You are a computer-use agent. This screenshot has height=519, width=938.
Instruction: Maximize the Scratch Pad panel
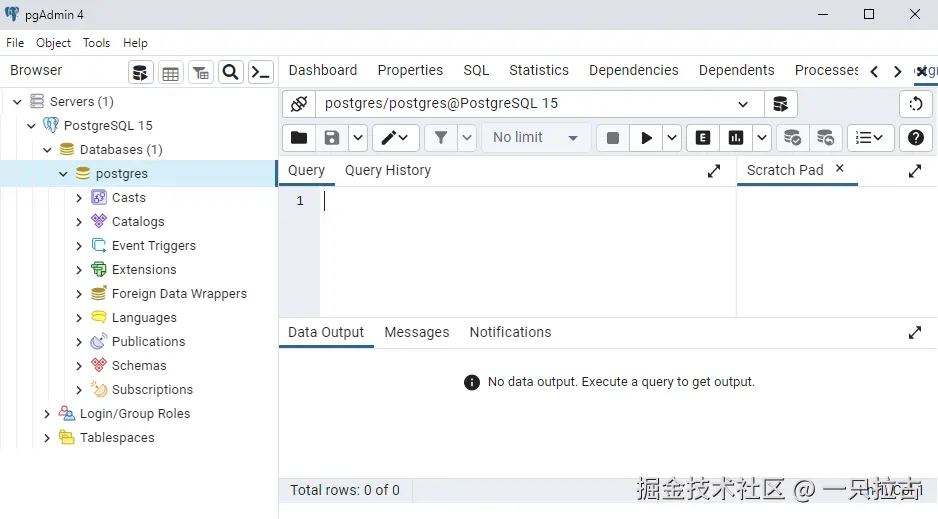[915, 172]
